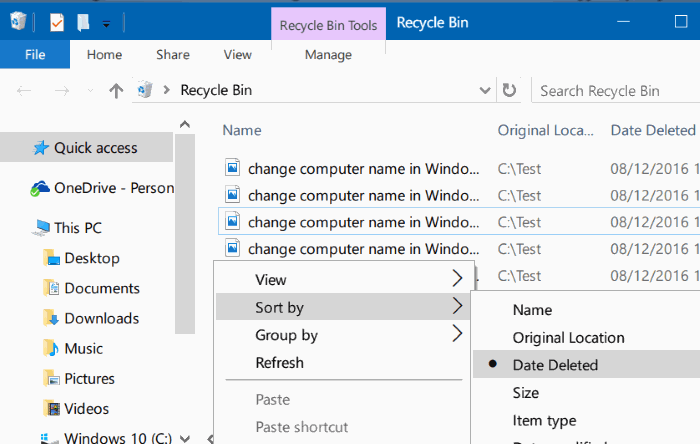Click the navigation pane scrollbar thumb
The width and height of the screenshot is (700, 444).
tap(185, 233)
